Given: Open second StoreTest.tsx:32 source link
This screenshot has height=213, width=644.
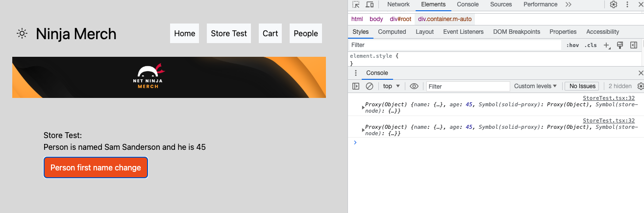Looking at the screenshot, I should 609,121.
